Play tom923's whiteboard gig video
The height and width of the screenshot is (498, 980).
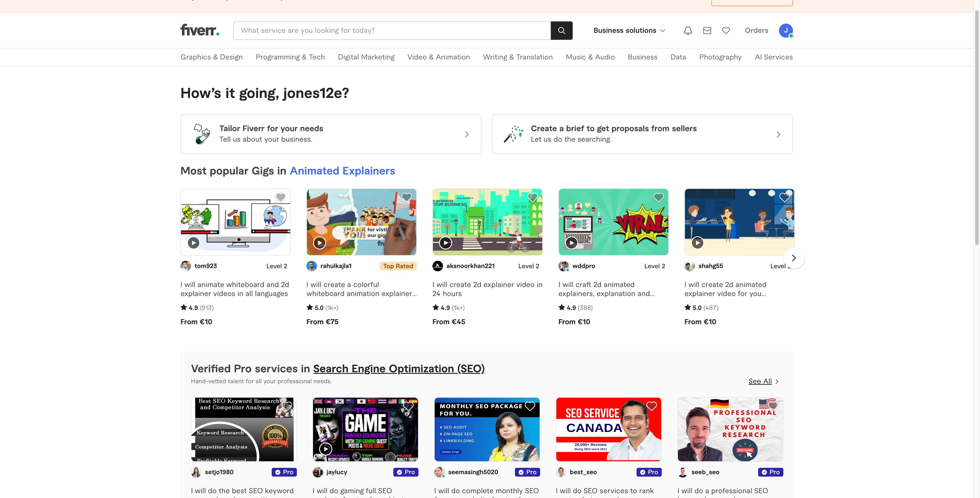point(194,243)
